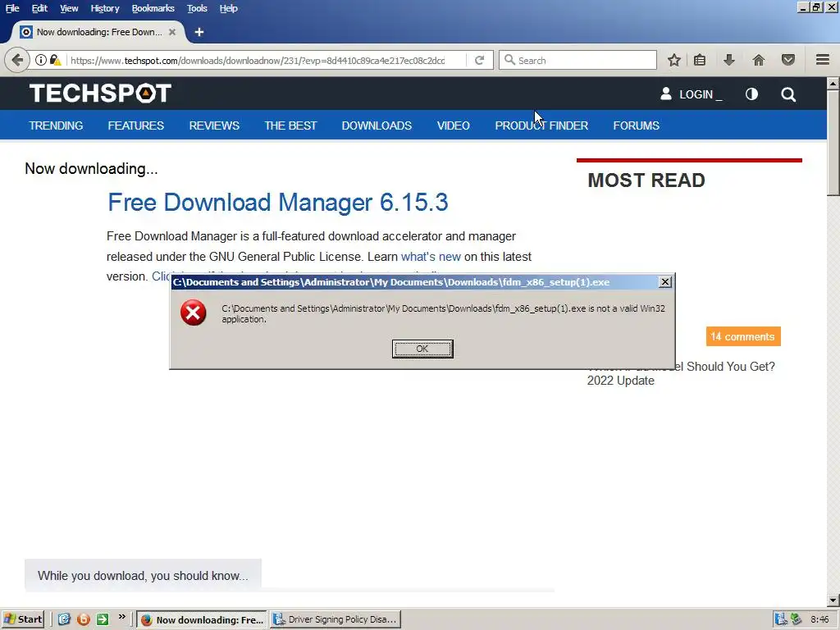840x630 pixels.
Task: Click the second tray icon beside the clock
Action: pyautogui.click(x=796, y=619)
